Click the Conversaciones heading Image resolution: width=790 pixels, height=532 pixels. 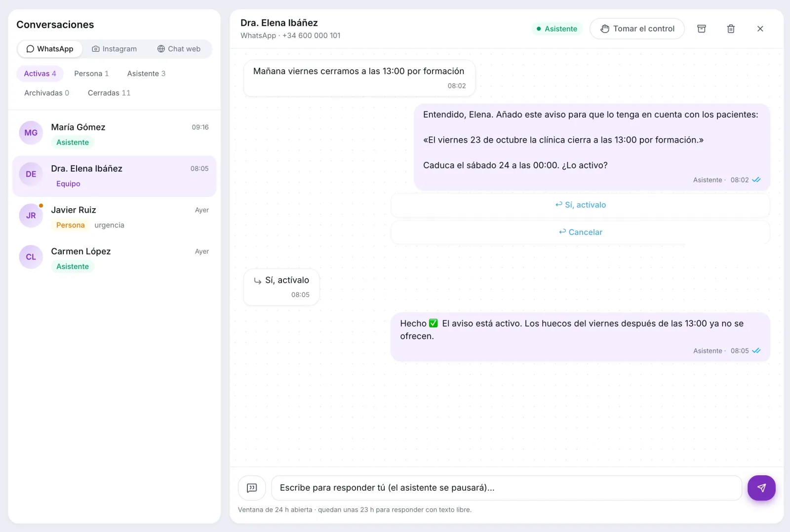click(x=55, y=25)
